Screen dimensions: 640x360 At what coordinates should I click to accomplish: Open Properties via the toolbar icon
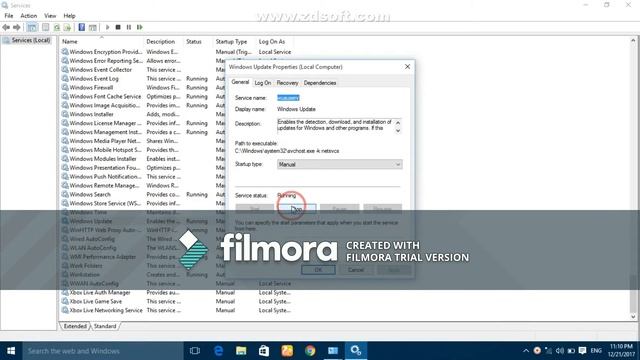point(45,27)
